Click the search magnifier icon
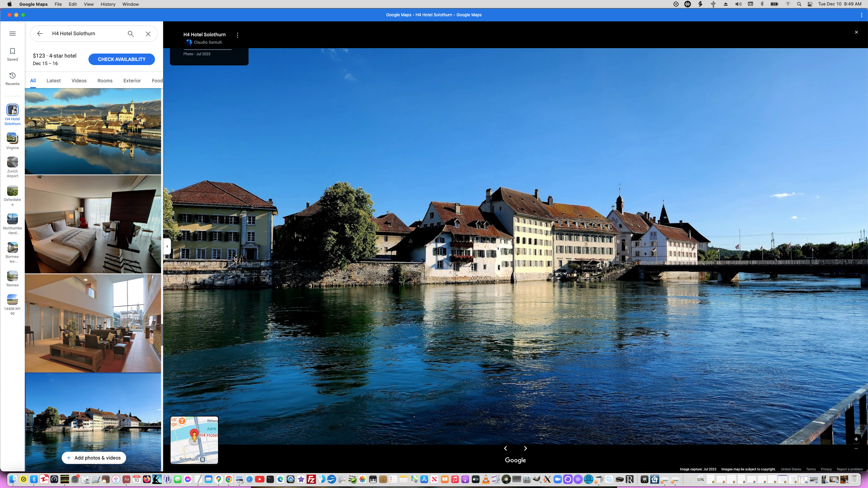The image size is (868, 488). [x=131, y=34]
